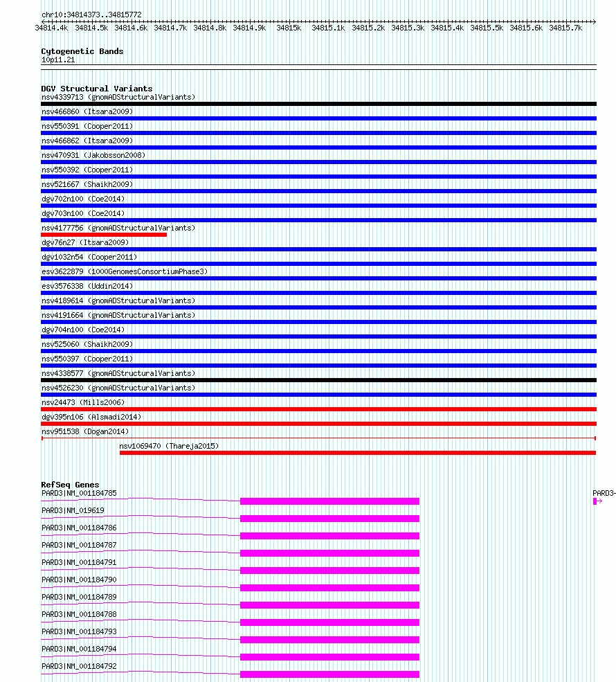Click the red bar under nsv24473
Viewport: 616px width, 682px height.
tap(318, 409)
